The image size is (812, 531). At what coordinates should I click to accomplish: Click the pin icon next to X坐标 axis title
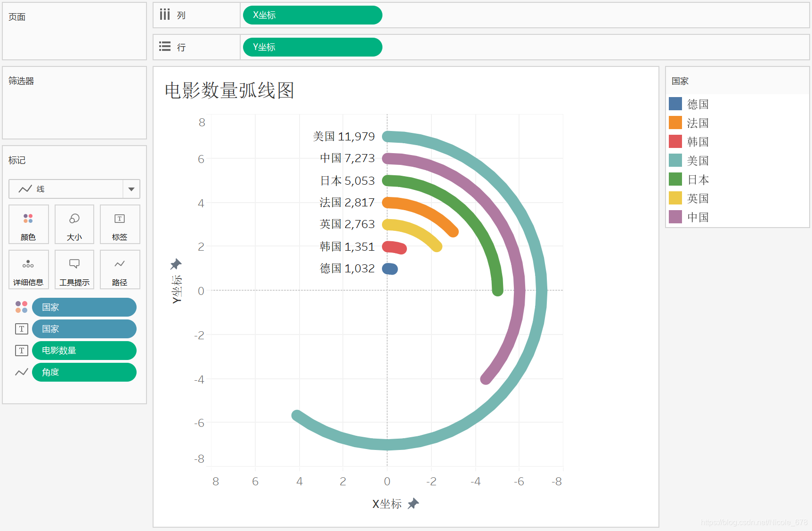[413, 504]
